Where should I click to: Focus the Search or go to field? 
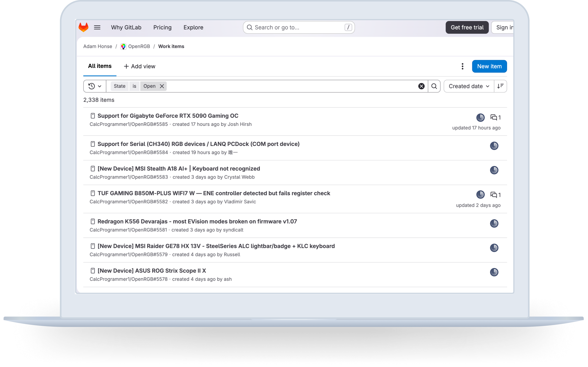[x=299, y=27]
